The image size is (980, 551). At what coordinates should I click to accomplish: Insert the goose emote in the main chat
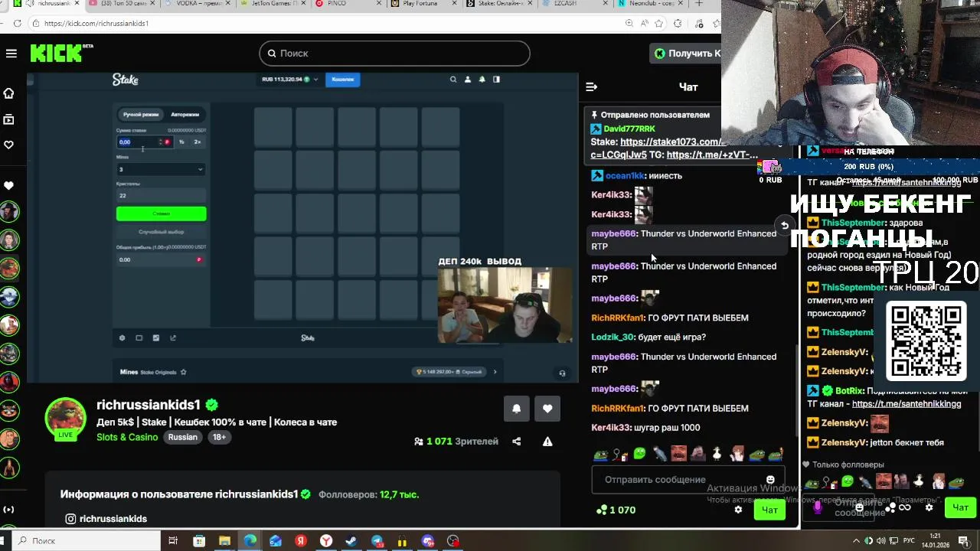(x=717, y=454)
